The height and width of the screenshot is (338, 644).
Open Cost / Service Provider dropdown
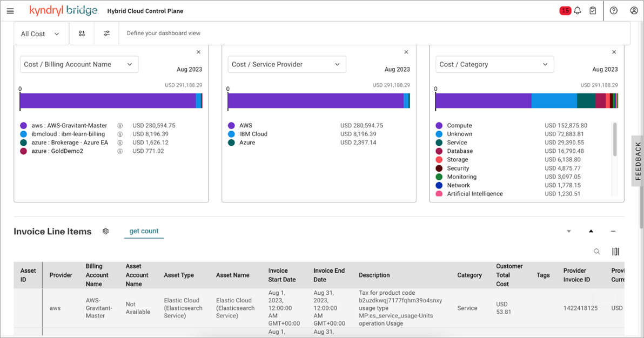(287, 64)
